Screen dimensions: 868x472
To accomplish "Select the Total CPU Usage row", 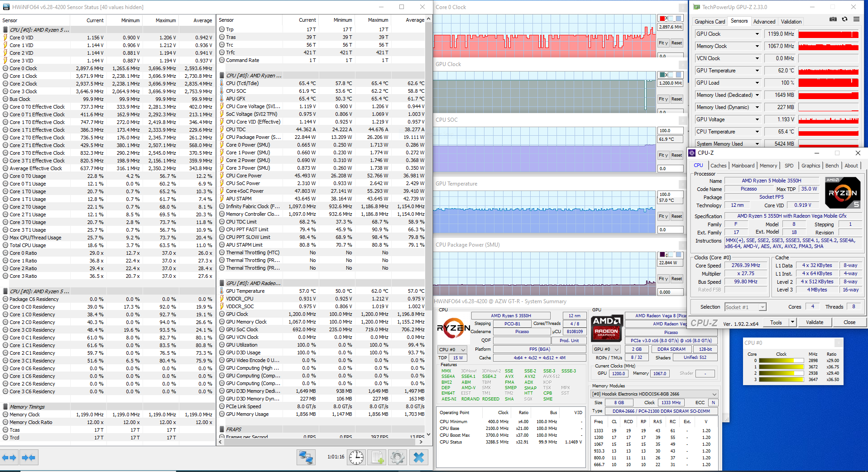I will coord(108,245).
